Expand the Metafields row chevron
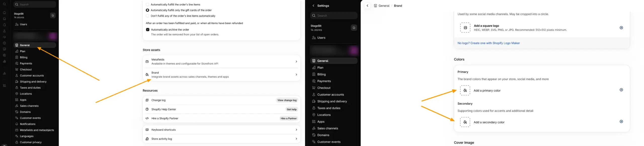The width and height of the screenshot is (644, 146). [296, 62]
